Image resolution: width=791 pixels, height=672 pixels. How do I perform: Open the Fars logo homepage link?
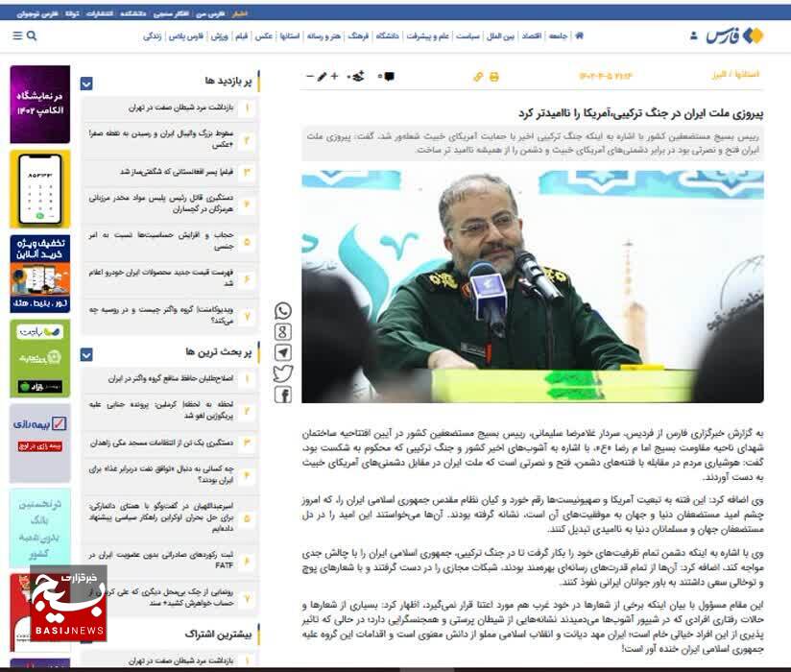point(734,36)
